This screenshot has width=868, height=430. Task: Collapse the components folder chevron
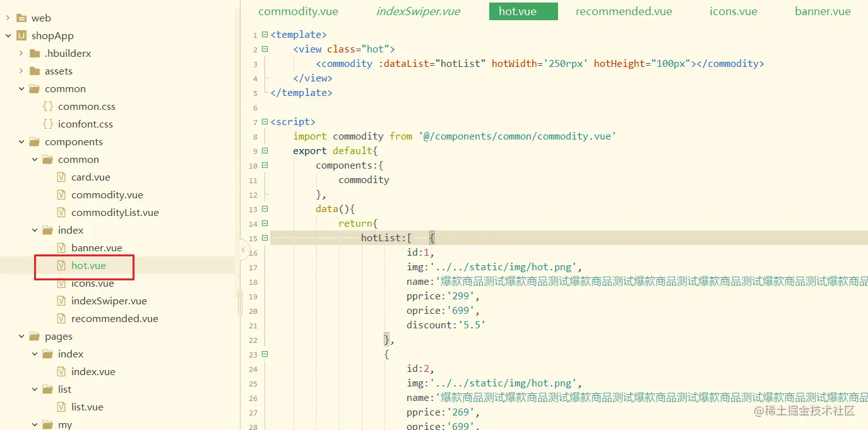coord(21,142)
